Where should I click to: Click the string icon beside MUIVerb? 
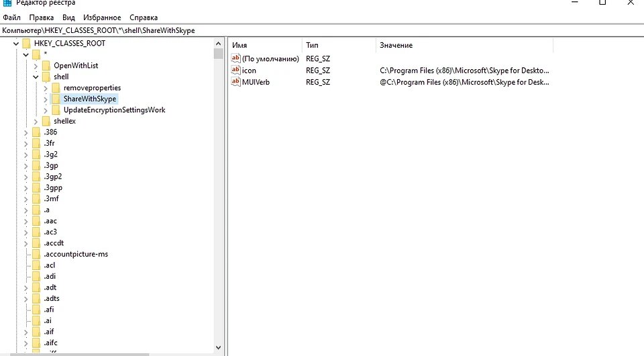[x=235, y=81]
